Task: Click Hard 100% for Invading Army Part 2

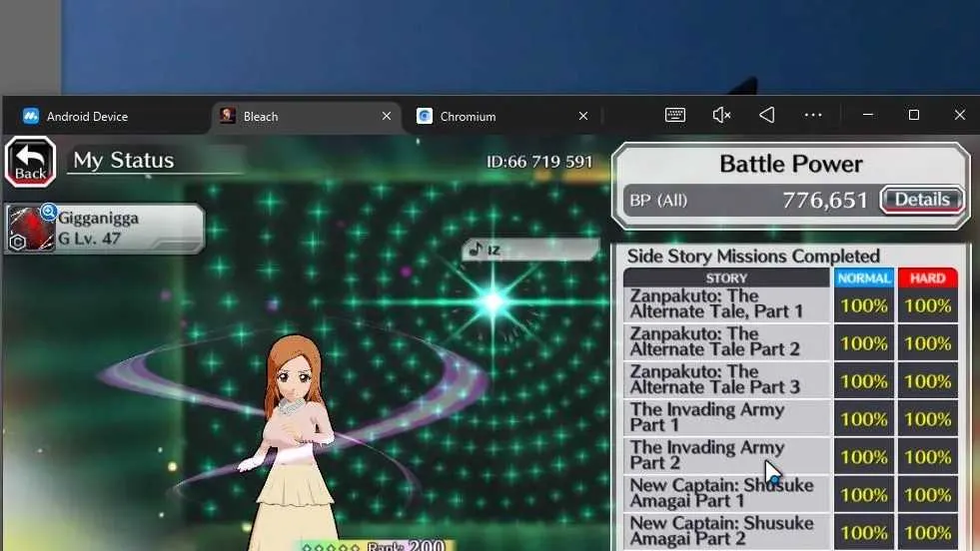Action: [x=927, y=456]
